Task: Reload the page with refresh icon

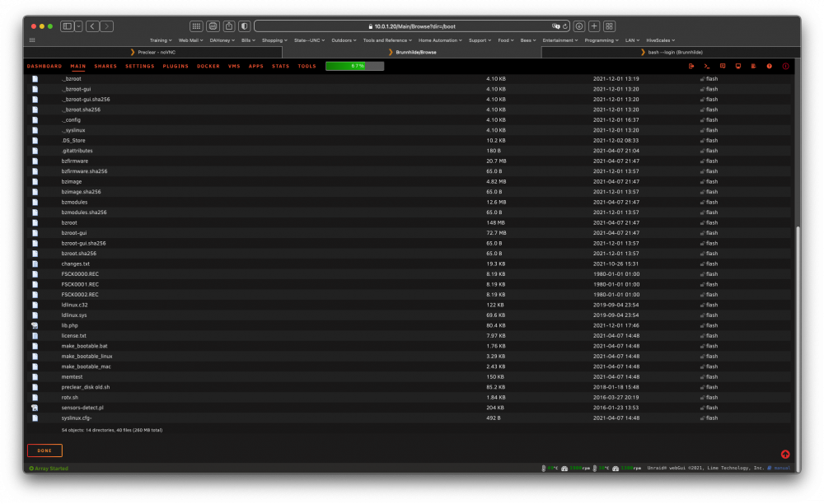Action: (565, 26)
